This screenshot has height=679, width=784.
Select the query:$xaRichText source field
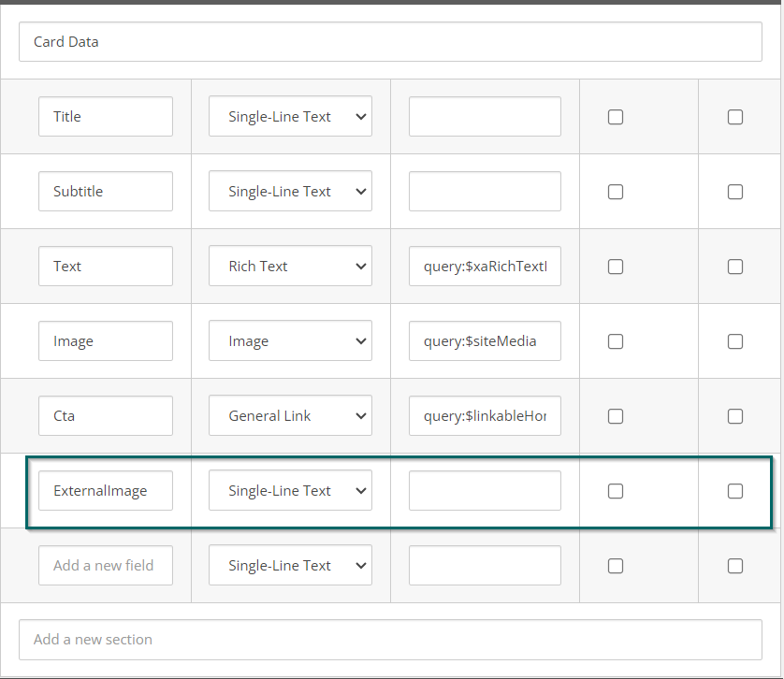coord(485,267)
